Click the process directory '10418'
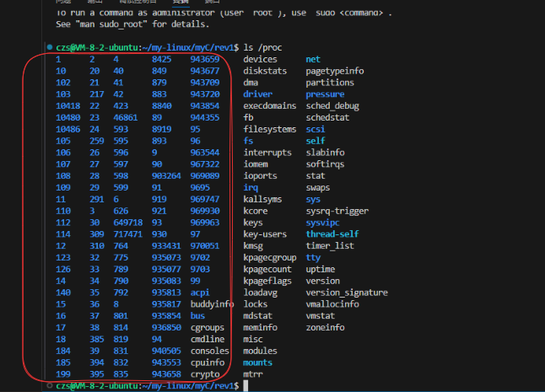Viewport: 545px width, 392px height. click(x=67, y=106)
